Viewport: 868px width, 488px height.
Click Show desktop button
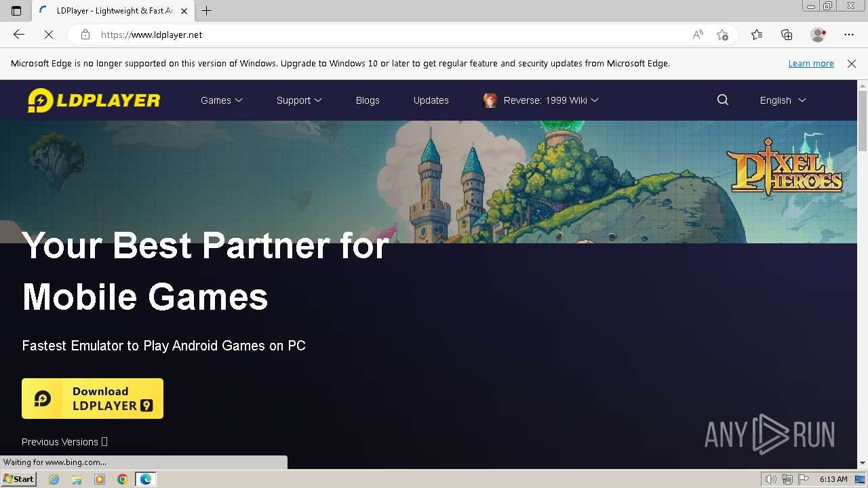tap(860, 479)
